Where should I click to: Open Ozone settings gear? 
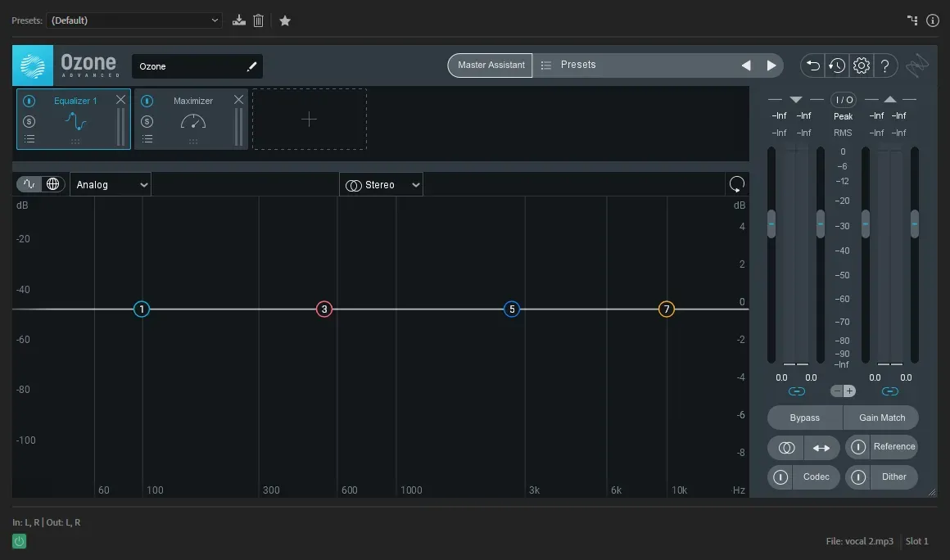click(x=861, y=65)
